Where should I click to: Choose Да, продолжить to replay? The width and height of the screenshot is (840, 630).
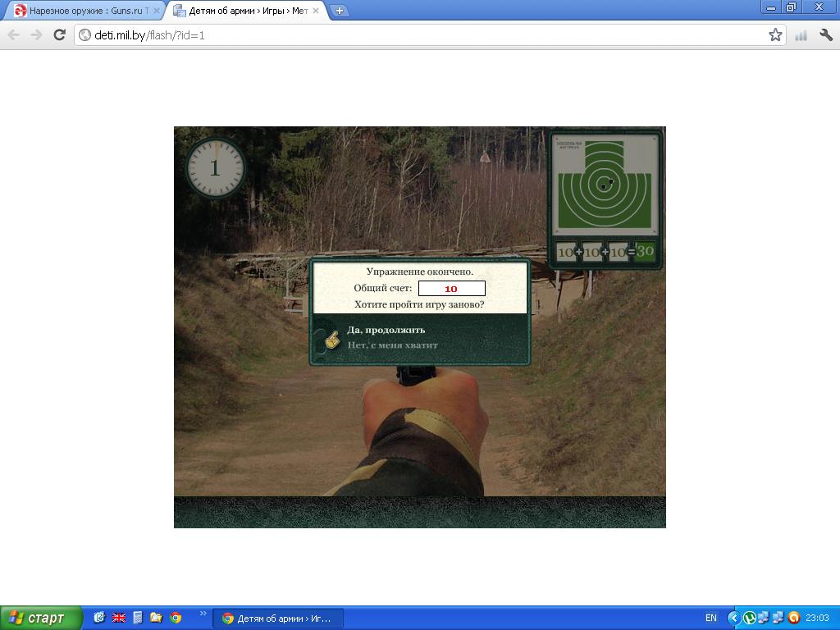click(x=386, y=330)
